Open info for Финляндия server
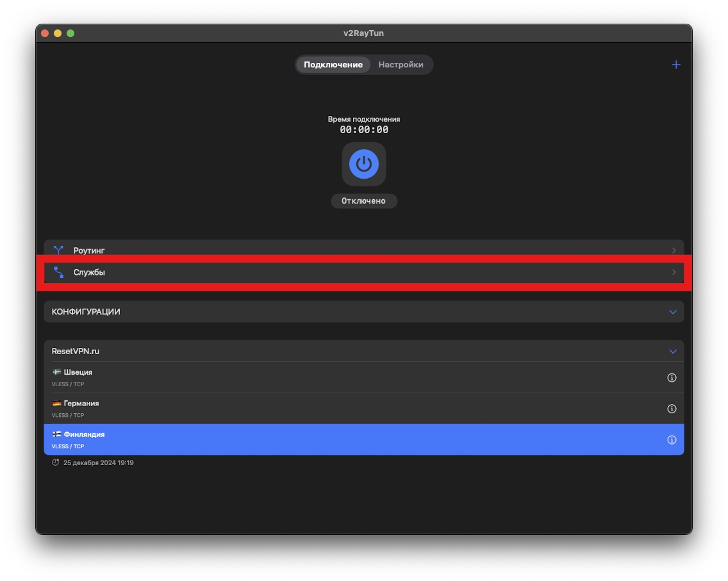The height and width of the screenshot is (581, 728). (x=672, y=440)
